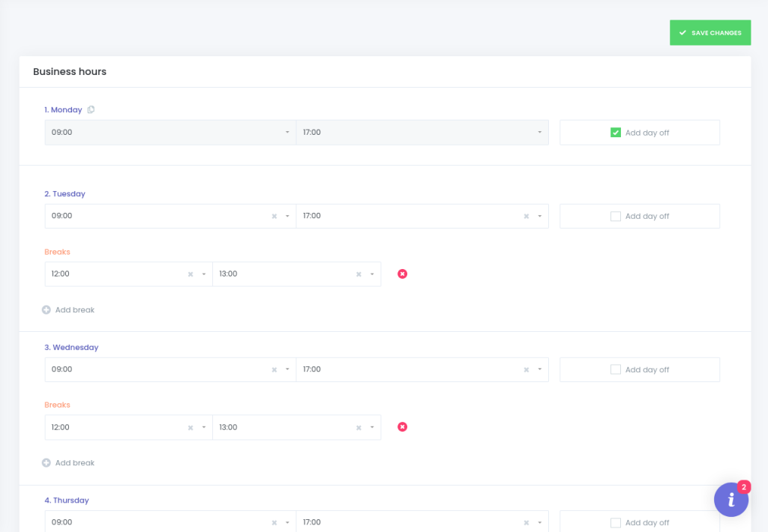
Task: Check Add day off for Tuesday
Action: [x=616, y=217]
